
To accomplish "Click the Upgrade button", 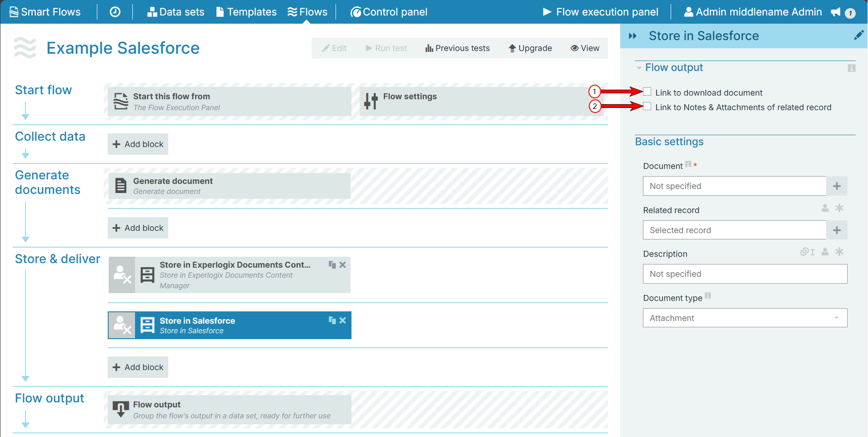I will 530,48.
